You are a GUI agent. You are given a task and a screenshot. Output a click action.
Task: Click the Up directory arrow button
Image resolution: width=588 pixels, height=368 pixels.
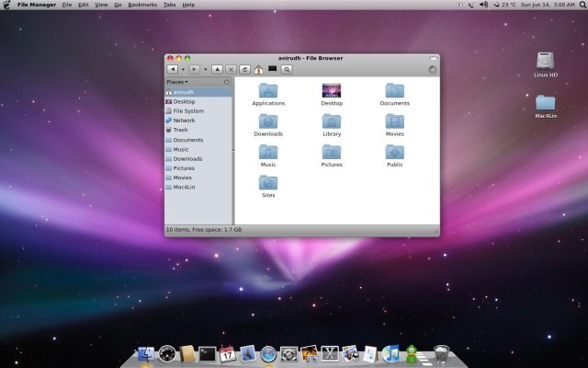point(217,69)
